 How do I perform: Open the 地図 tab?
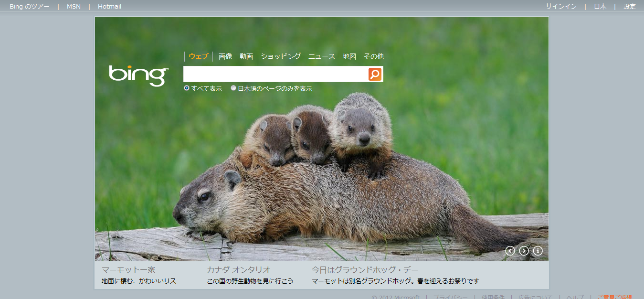(x=349, y=56)
